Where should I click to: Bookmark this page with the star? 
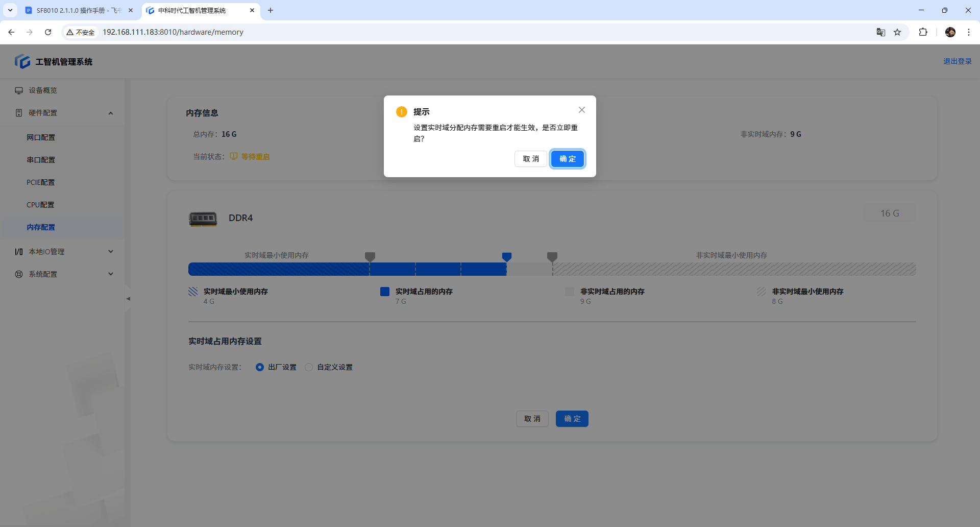pos(897,32)
